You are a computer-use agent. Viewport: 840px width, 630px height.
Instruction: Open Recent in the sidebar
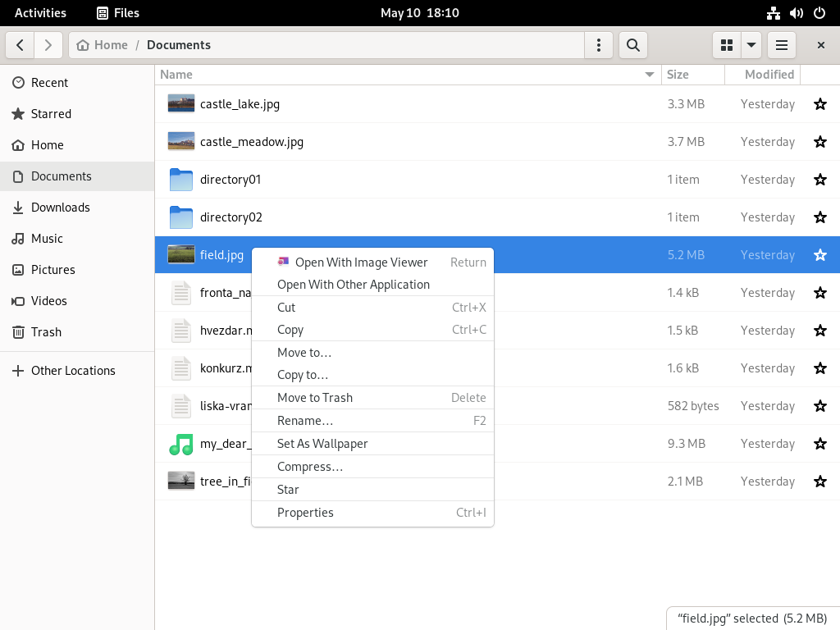(77, 83)
